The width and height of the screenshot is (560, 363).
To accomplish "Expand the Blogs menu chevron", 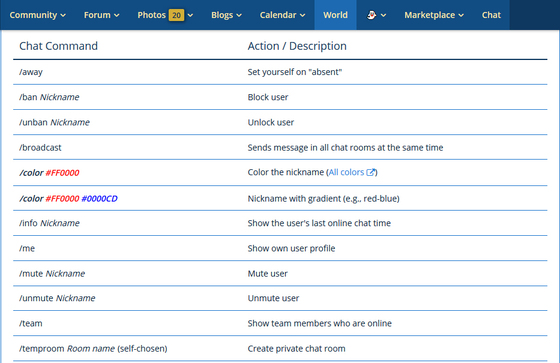I will [x=239, y=15].
